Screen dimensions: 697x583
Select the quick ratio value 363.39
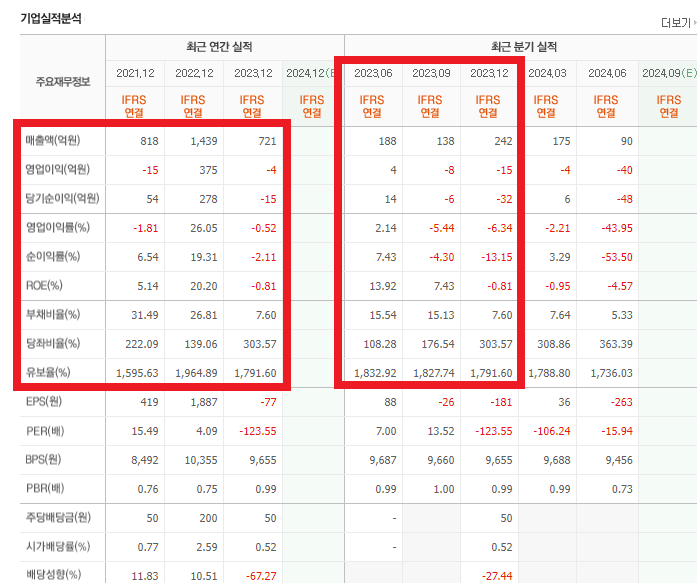coord(616,344)
